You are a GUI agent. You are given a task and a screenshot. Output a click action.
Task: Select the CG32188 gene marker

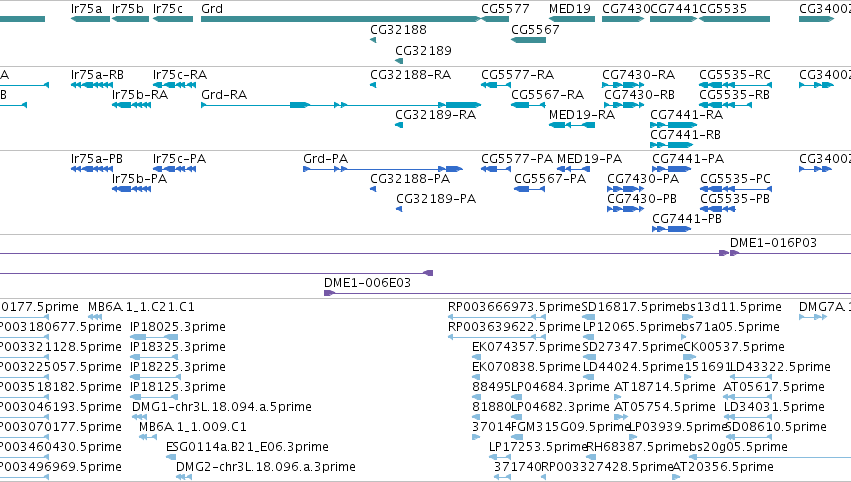click(x=373, y=40)
